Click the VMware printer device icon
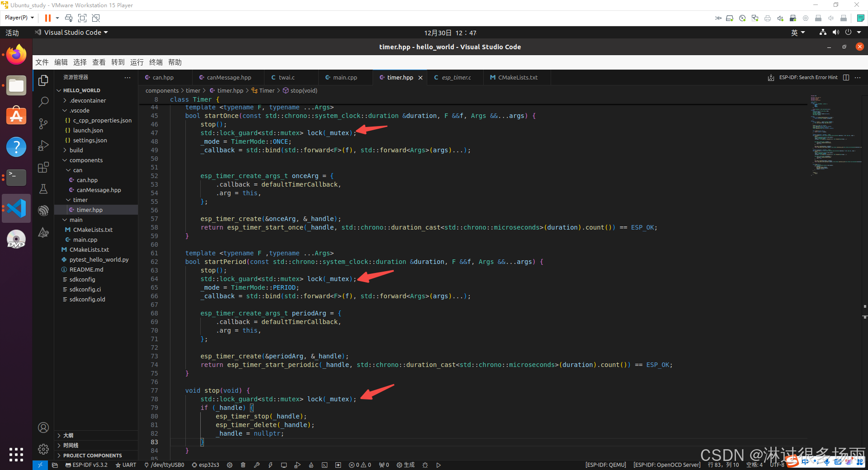The height and width of the screenshot is (470, 868). [768, 18]
